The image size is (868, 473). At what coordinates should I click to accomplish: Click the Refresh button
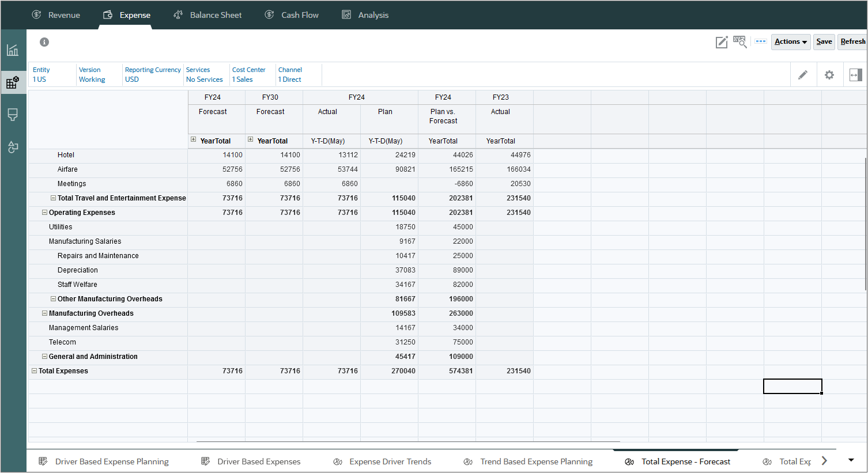[x=852, y=42]
